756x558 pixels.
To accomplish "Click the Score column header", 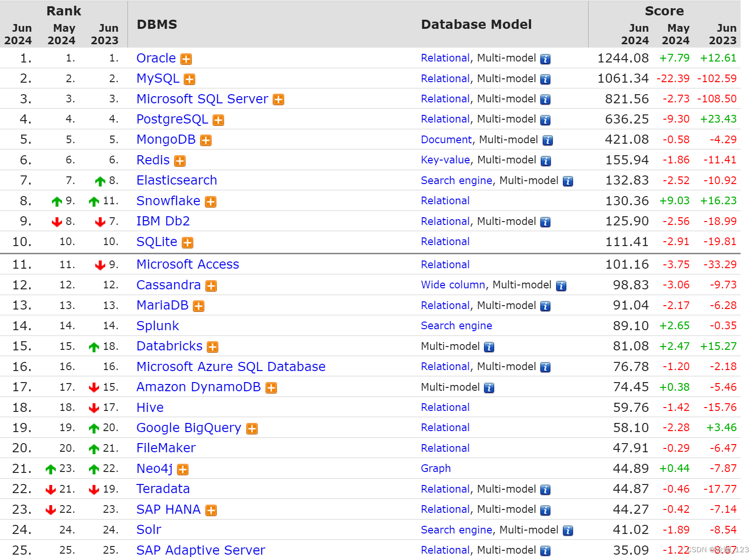I will coord(664,11).
